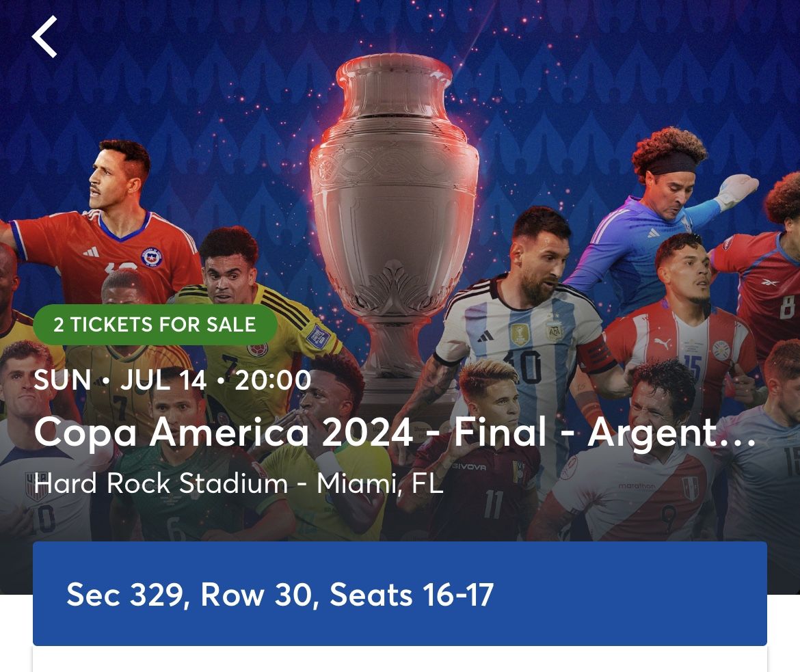Screen dimensions: 800x672
Task: Open the Copa America 2024 Final title
Action: [x=395, y=433]
